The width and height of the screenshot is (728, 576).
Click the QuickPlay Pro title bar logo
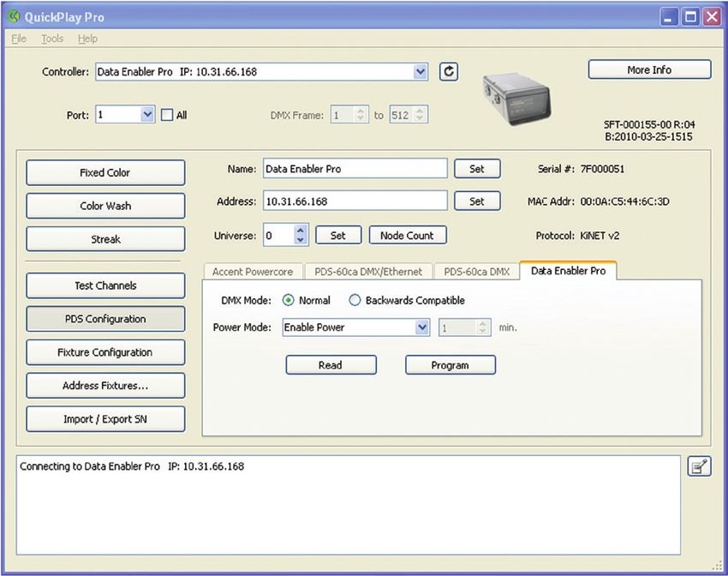pyautogui.click(x=15, y=17)
